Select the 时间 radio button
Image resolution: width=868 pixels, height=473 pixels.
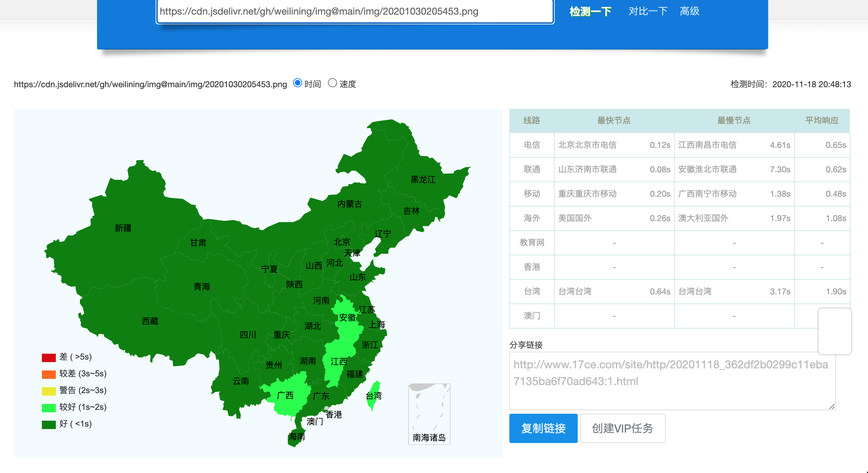(298, 83)
